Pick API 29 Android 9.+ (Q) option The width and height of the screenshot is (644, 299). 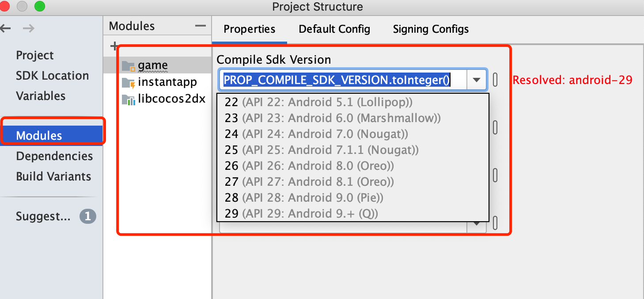coord(301,214)
